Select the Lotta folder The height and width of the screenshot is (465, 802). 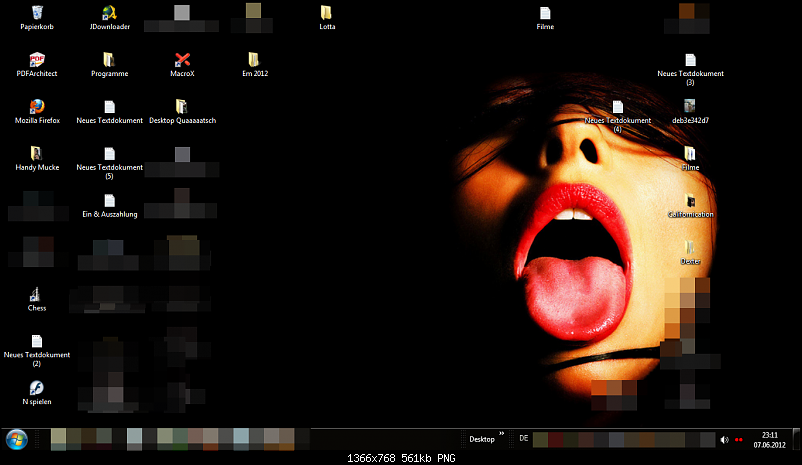[x=327, y=13]
